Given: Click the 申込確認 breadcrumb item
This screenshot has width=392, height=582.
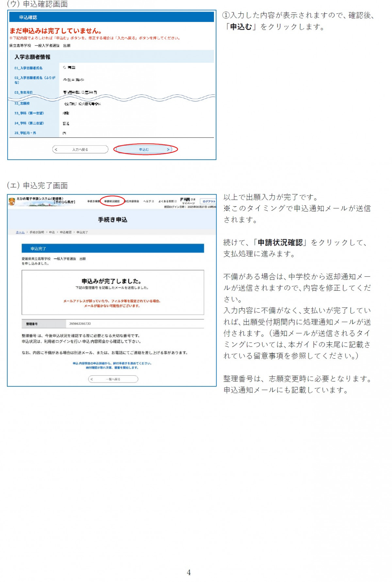Looking at the screenshot, I should pyautogui.click(x=66, y=232).
